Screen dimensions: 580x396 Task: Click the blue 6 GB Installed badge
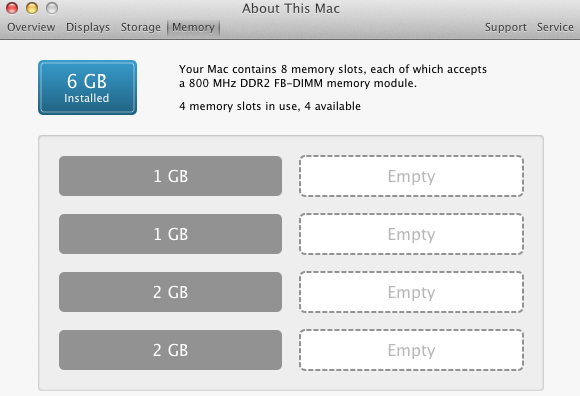coord(88,88)
